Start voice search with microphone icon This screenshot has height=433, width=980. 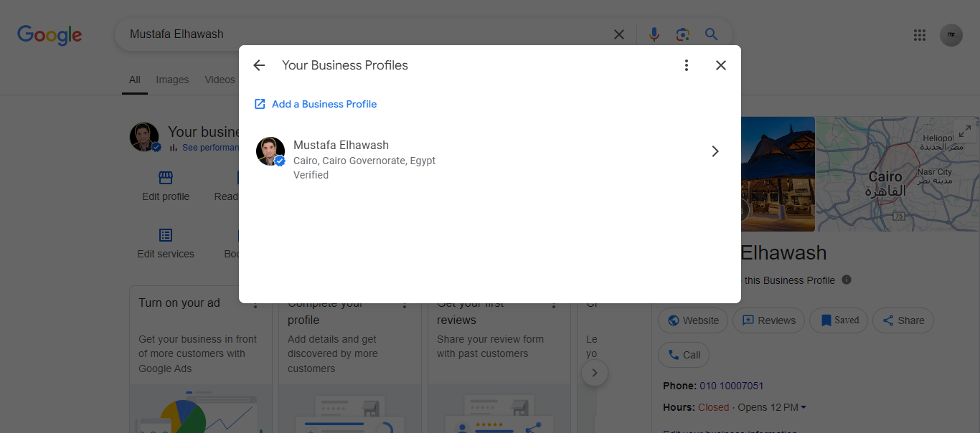[654, 34]
